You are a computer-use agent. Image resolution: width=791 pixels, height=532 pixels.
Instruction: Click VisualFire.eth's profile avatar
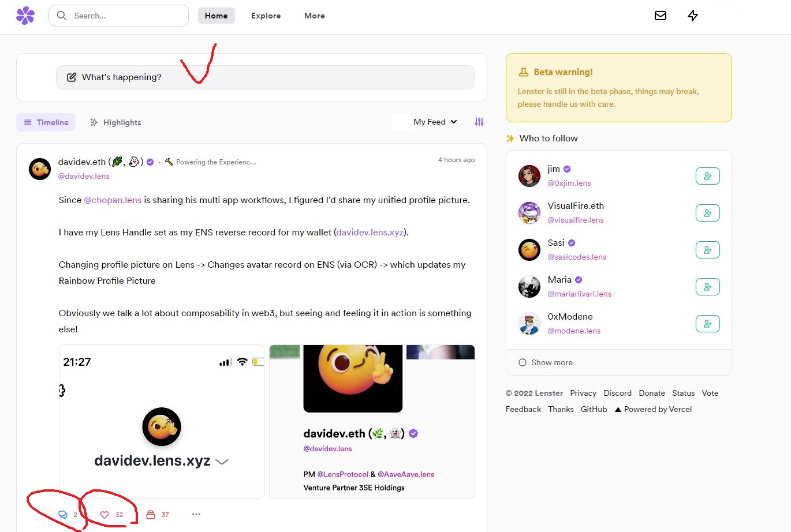pos(529,213)
